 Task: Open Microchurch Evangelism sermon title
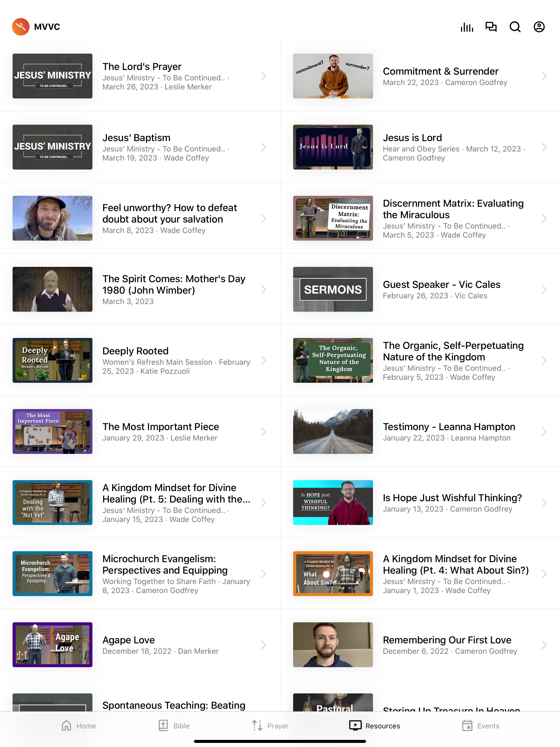pos(165,565)
